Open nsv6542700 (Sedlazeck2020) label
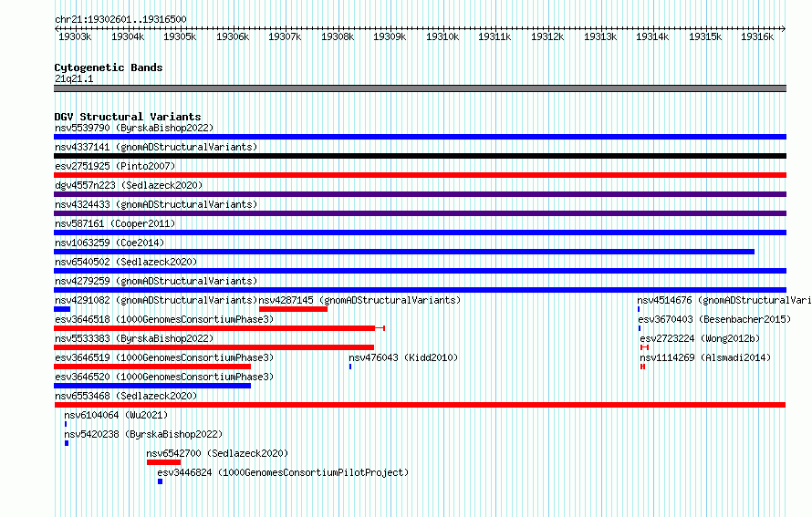 (x=217, y=453)
